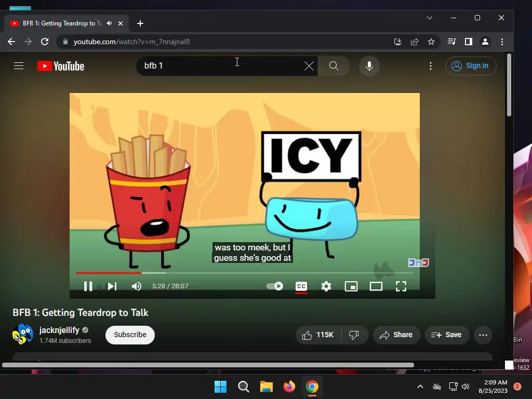The height and width of the screenshot is (399, 532).
Task: Open taskbar sound volume icon
Action: 465,387
